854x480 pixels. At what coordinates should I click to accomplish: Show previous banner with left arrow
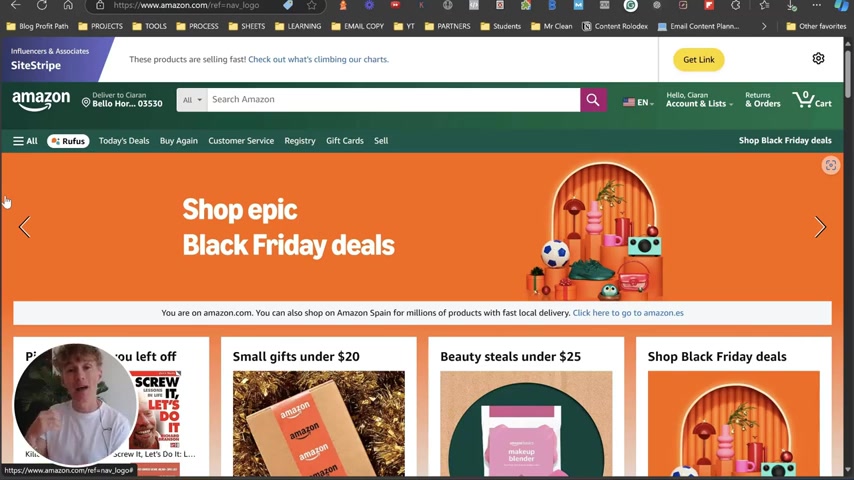point(25,227)
